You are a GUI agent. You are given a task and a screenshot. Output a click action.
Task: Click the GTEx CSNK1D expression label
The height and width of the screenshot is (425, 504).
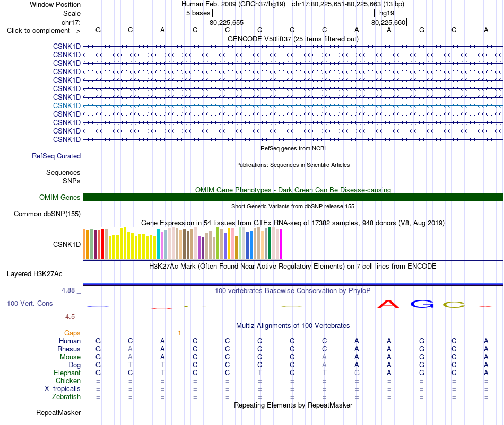pos(67,245)
